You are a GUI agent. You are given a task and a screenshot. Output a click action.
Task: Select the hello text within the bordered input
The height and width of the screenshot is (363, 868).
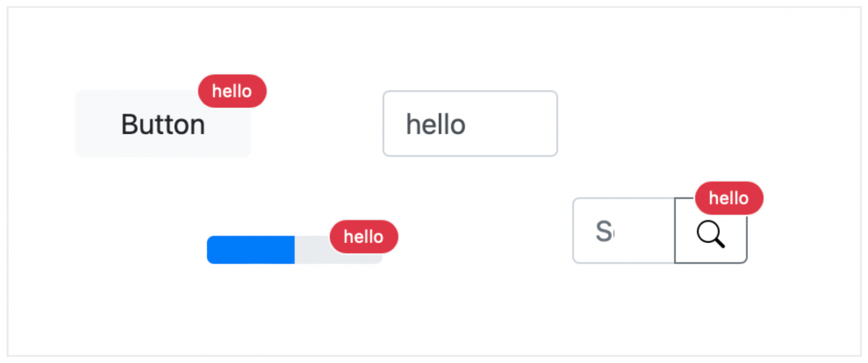[x=436, y=124]
